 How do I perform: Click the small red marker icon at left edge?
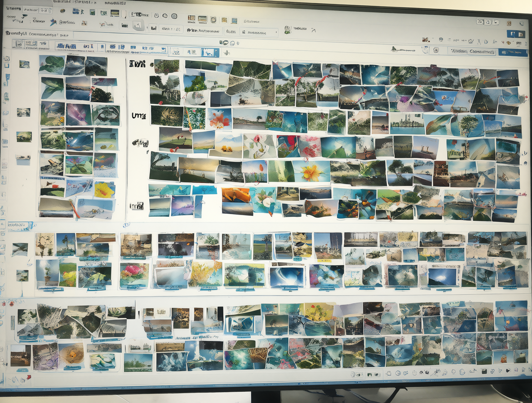tap(12, 303)
